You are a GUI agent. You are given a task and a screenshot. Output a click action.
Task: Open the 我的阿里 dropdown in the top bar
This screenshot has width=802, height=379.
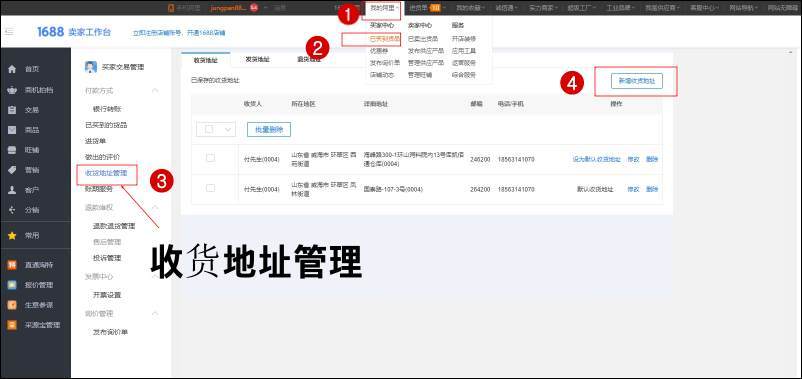384,8
